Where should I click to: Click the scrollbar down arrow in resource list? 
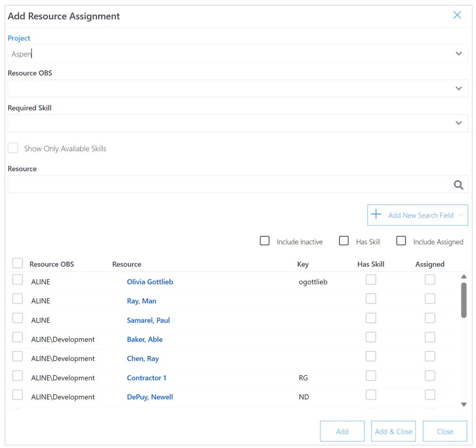point(463,404)
